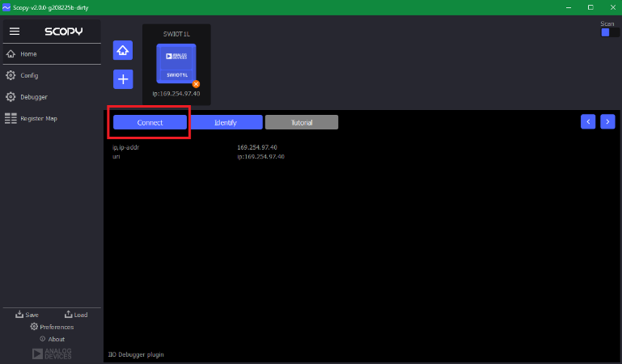This screenshot has height=364, width=622.
Task: Go to next device with right arrow
Action: tap(608, 121)
